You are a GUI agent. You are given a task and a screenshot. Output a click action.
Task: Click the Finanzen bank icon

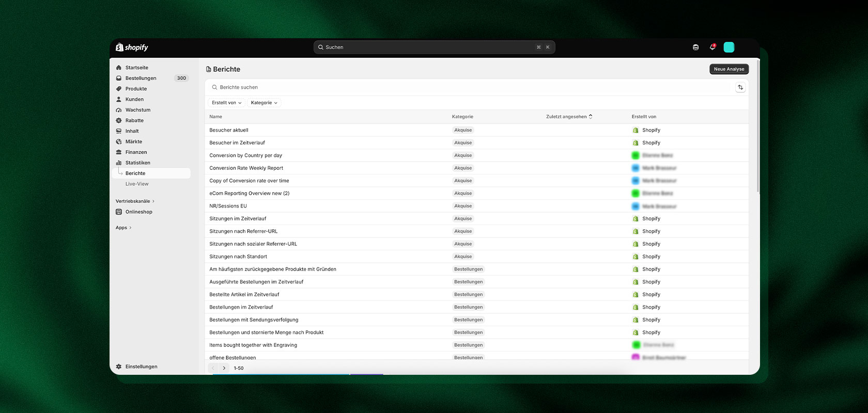tap(119, 152)
